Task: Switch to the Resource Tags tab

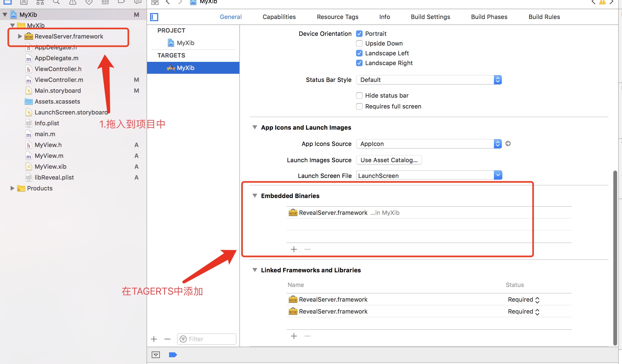Action: click(338, 17)
